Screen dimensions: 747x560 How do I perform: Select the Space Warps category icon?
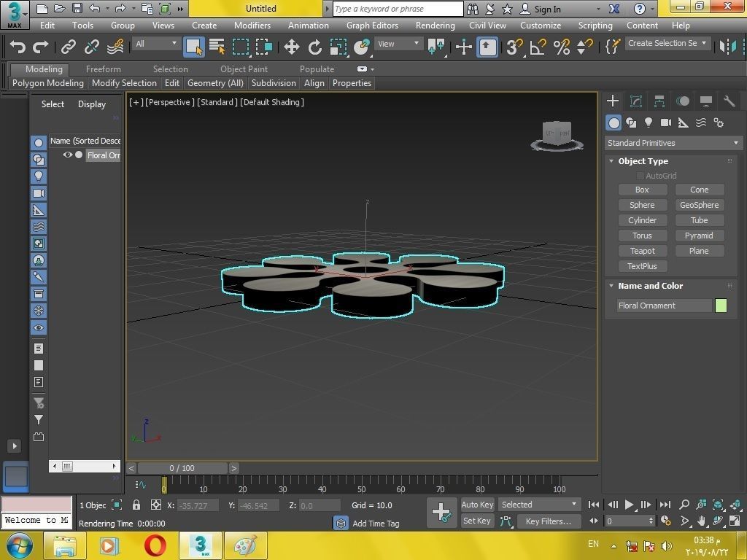701,122
